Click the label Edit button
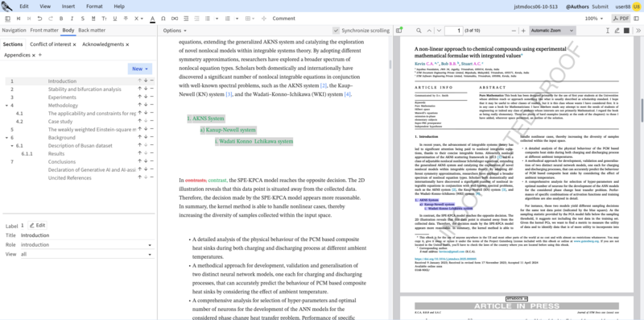Image resolution: width=644 pixels, height=320 pixels. pos(37,226)
